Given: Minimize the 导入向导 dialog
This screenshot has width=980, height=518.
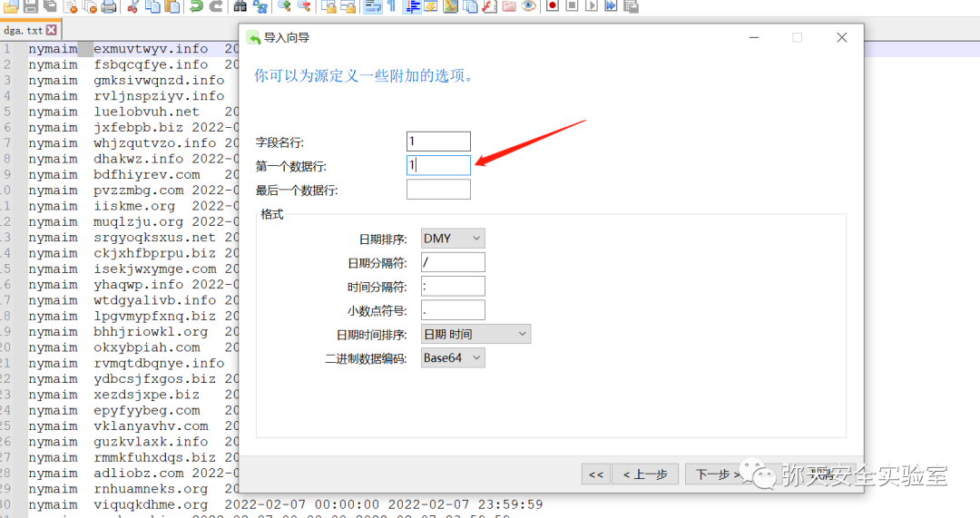Looking at the screenshot, I should click(754, 37).
